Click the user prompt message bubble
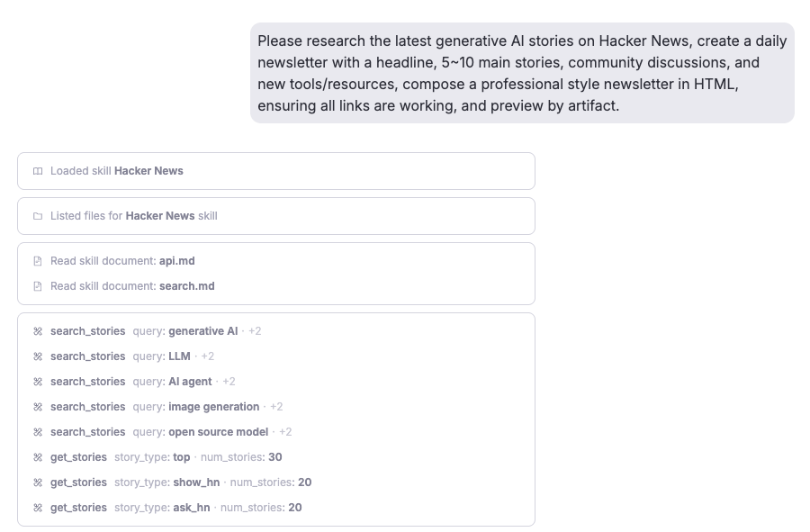This screenshot has width=810, height=532. coord(522,73)
